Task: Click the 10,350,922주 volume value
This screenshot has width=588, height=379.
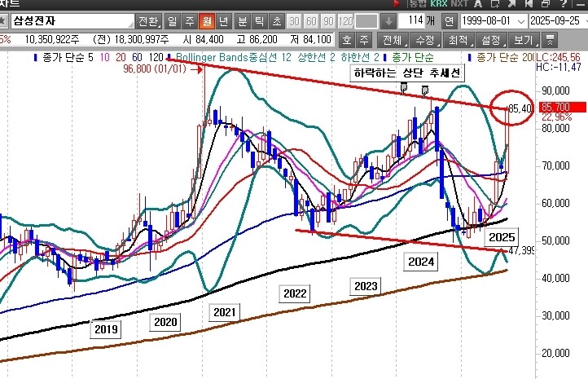Action: tap(52, 39)
